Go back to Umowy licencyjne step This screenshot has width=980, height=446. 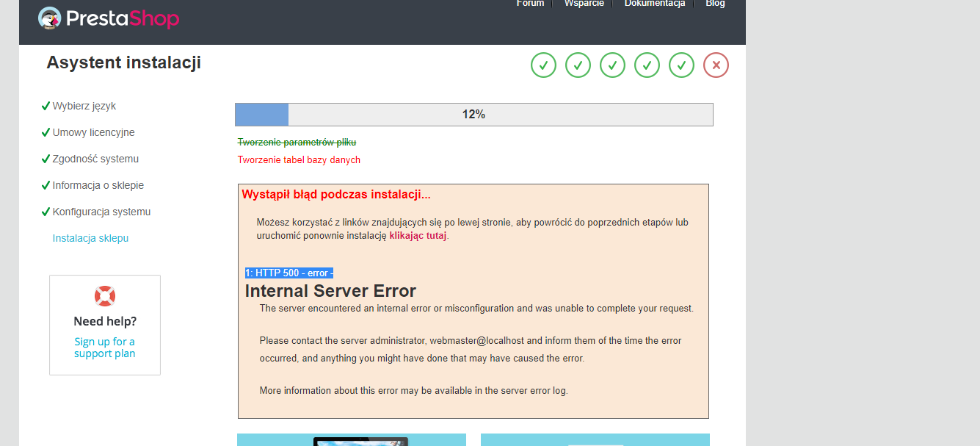93,132
